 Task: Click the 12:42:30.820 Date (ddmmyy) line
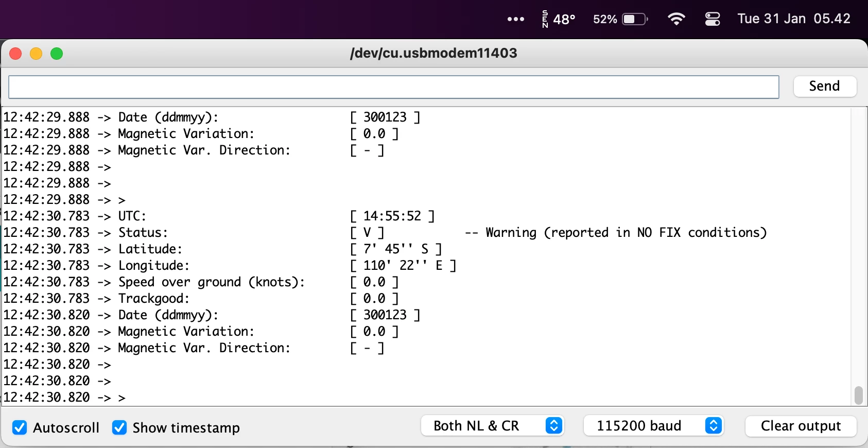(212, 315)
